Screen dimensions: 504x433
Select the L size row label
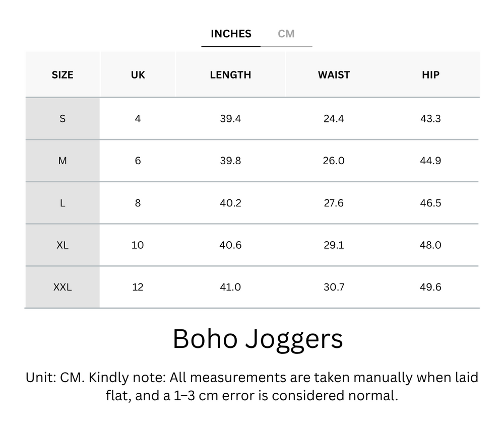[x=62, y=203]
